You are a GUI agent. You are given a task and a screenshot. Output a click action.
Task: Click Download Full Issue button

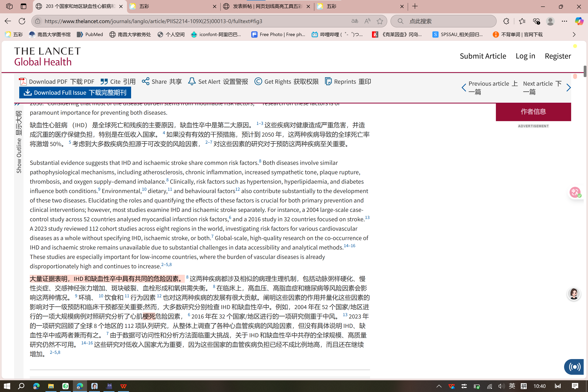(x=75, y=93)
